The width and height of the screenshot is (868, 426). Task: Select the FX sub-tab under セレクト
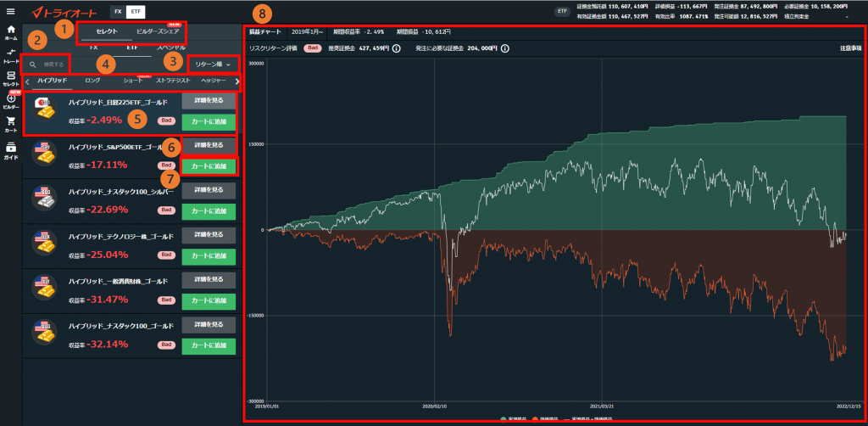click(x=94, y=48)
